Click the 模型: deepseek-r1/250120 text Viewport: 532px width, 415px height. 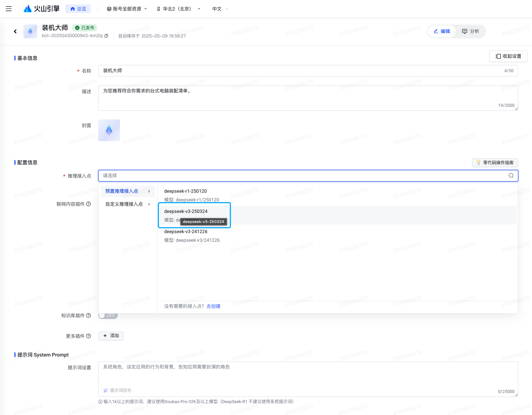[x=191, y=200]
